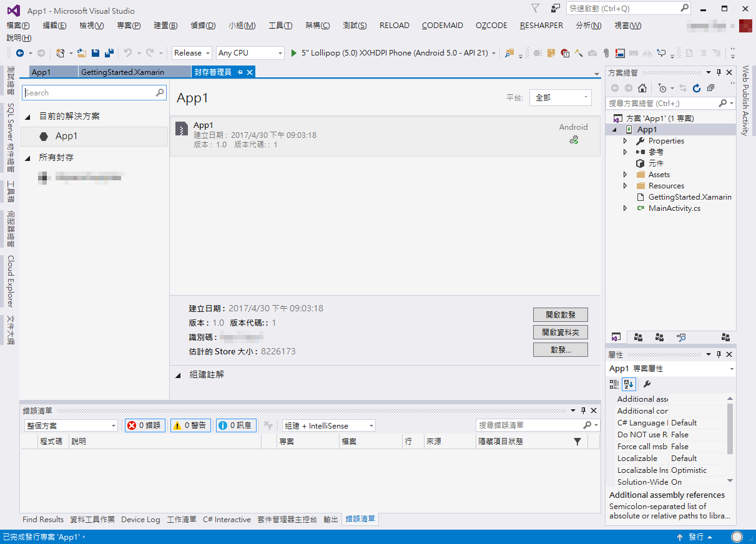The height and width of the screenshot is (544, 756).
Task: Expand the Resources folder node
Action: 625,186
